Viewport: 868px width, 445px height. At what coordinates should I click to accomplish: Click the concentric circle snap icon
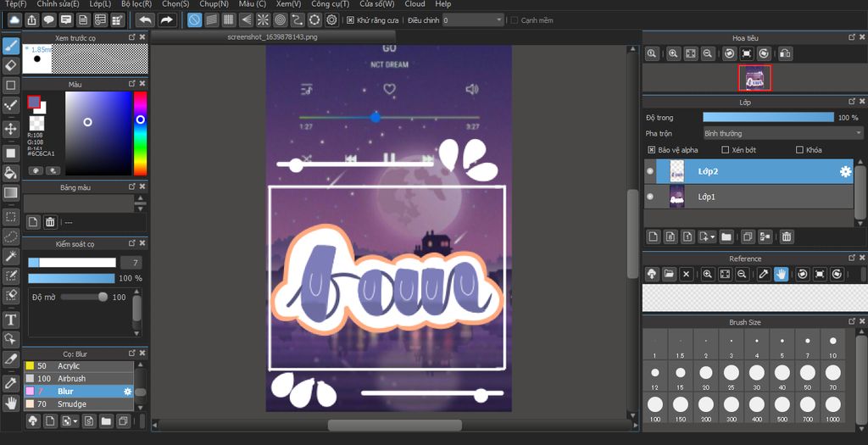coord(280,20)
